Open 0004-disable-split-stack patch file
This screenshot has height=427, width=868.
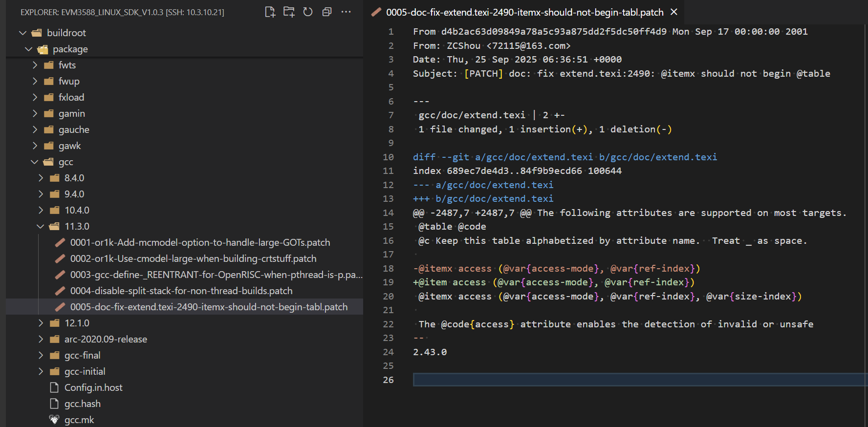pos(181,291)
